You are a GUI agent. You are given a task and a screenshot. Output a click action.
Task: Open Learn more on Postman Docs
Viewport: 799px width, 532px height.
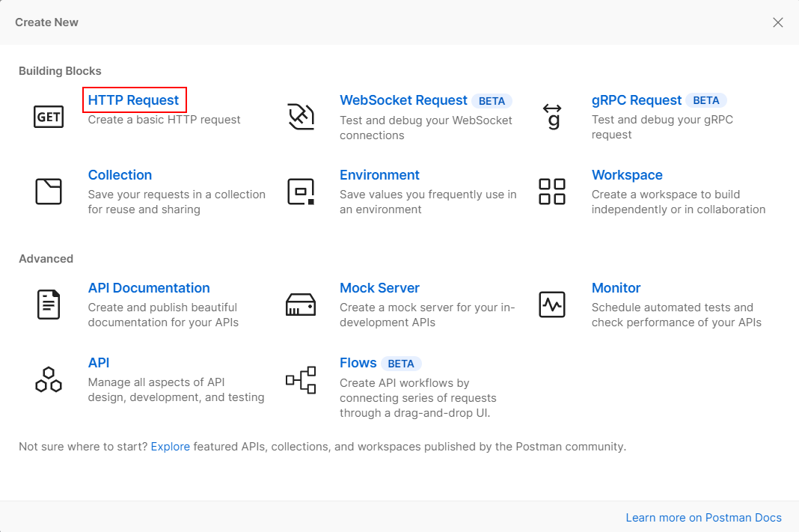[704, 517]
